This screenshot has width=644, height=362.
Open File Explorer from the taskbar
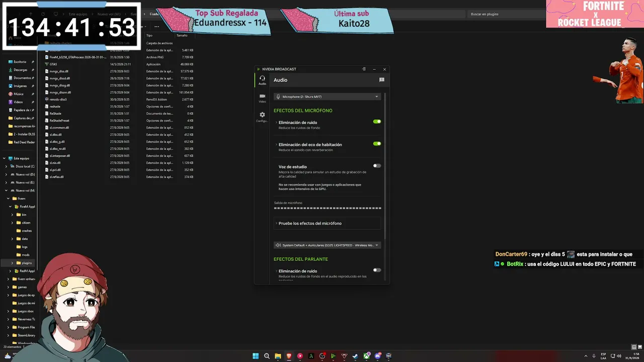pos(278,356)
